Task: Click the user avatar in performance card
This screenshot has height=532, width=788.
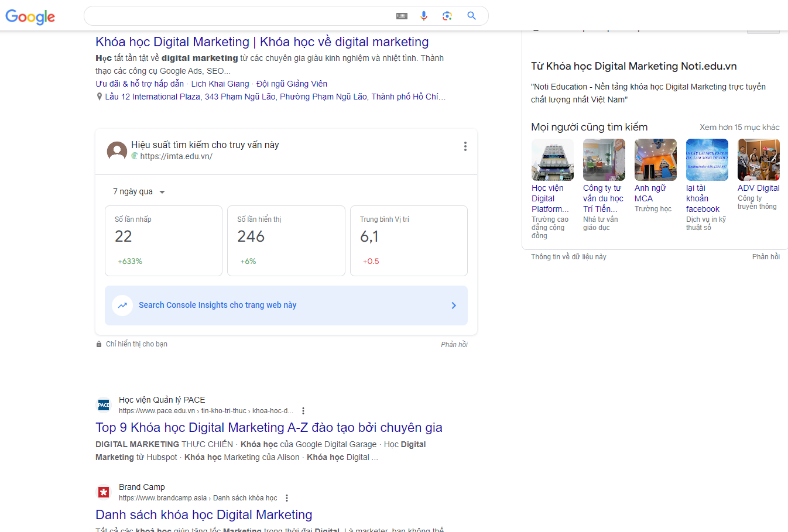Action: [117, 151]
